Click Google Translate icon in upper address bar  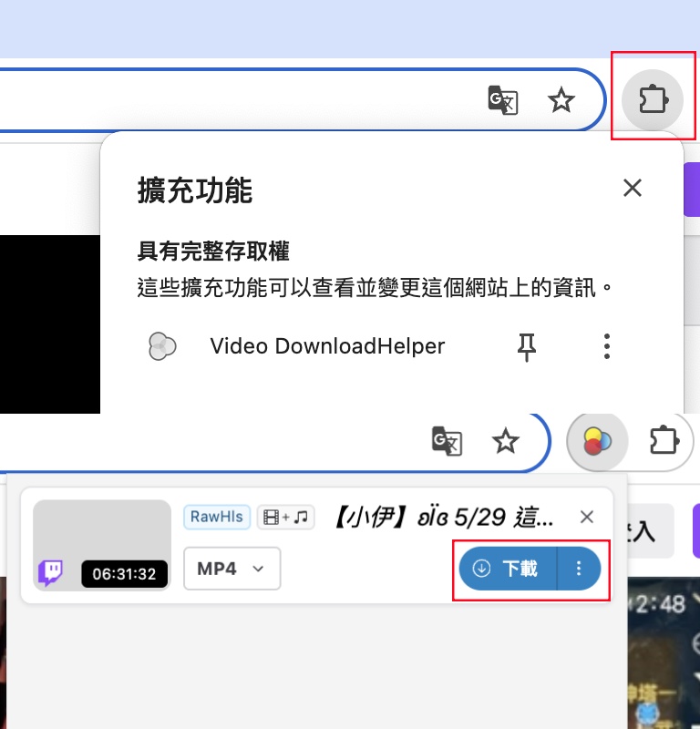pyautogui.click(x=503, y=99)
